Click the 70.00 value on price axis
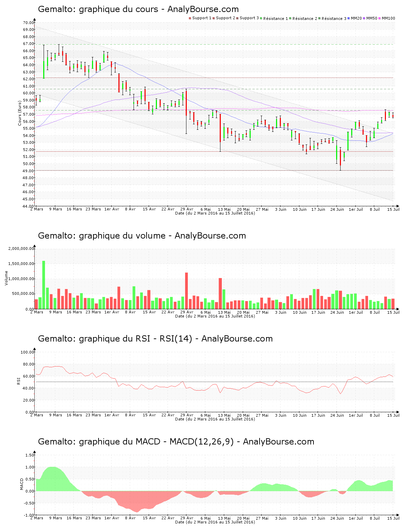Viewport: 412px width, 532px height. click(28, 23)
